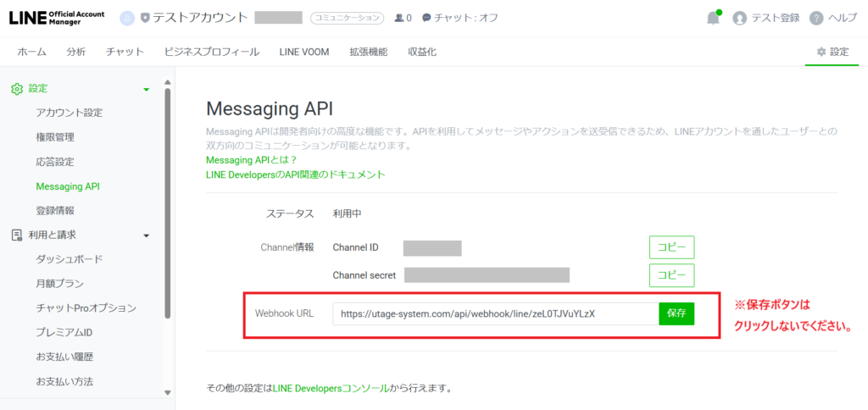This screenshot has width=868, height=410.
Task: Collapse the 設定 sidebar section
Action: coord(146,89)
